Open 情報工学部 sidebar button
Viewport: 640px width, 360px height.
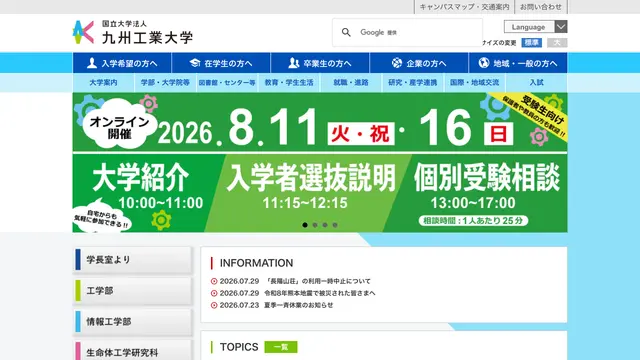(133, 322)
